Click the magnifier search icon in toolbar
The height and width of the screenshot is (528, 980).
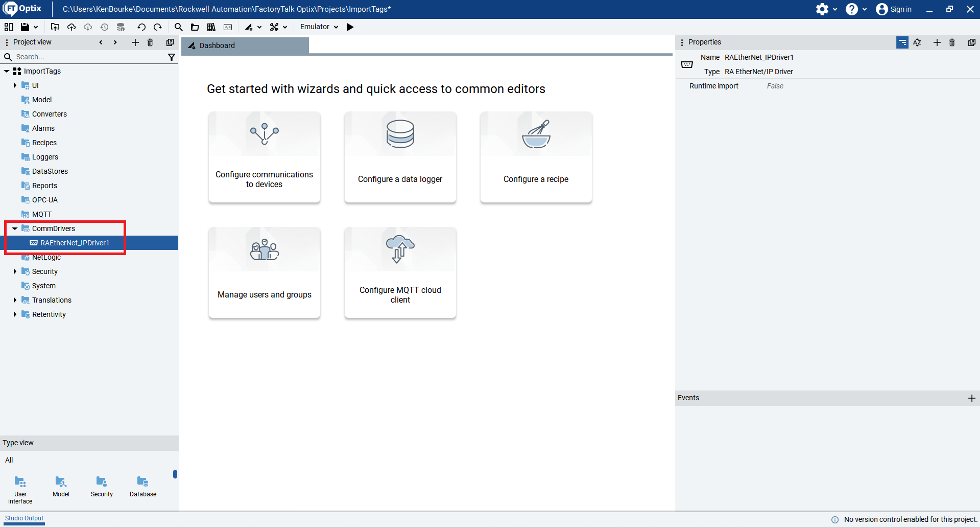point(178,27)
